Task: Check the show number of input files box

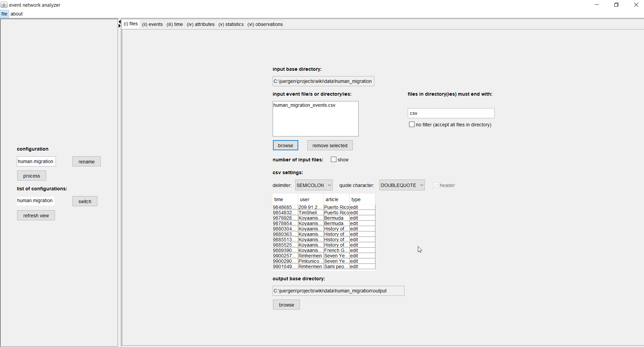Action: click(334, 160)
